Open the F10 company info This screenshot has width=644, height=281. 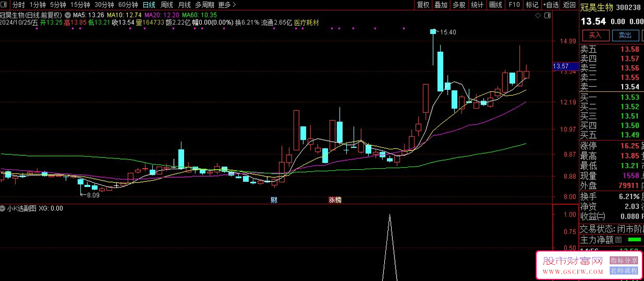[514, 5]
